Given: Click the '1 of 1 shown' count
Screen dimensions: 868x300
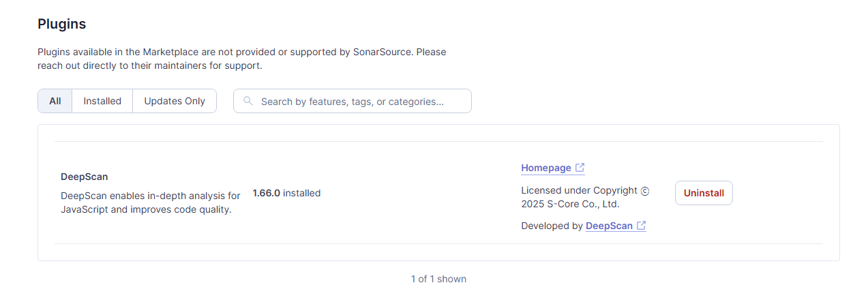Looking at the screenshot, I should tap(438, 279).
